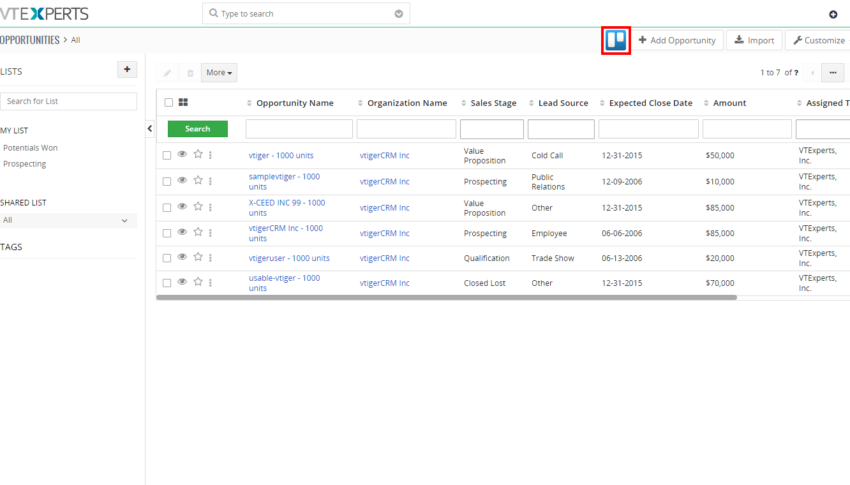850x485 pixels.
Task: Star the samplevtiger - 1000 units row
Action: (x=198, y=180)
